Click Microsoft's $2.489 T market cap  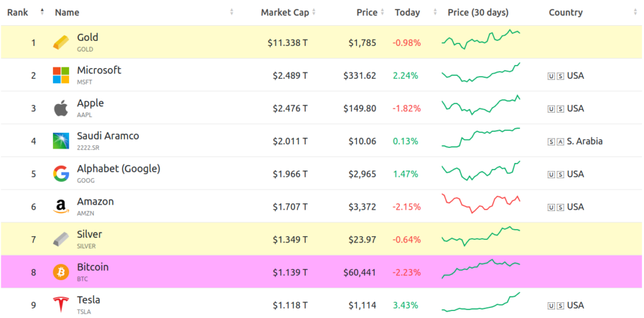pos(290,76)
